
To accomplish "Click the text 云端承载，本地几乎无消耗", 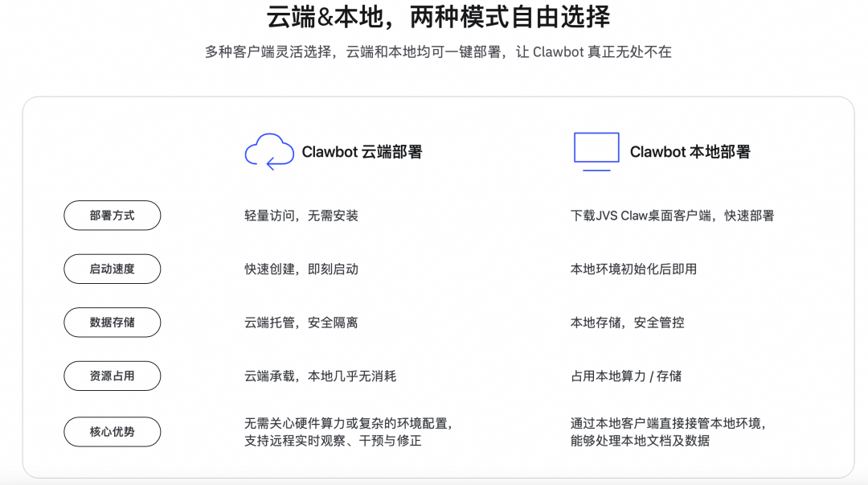I will (320, 376).
